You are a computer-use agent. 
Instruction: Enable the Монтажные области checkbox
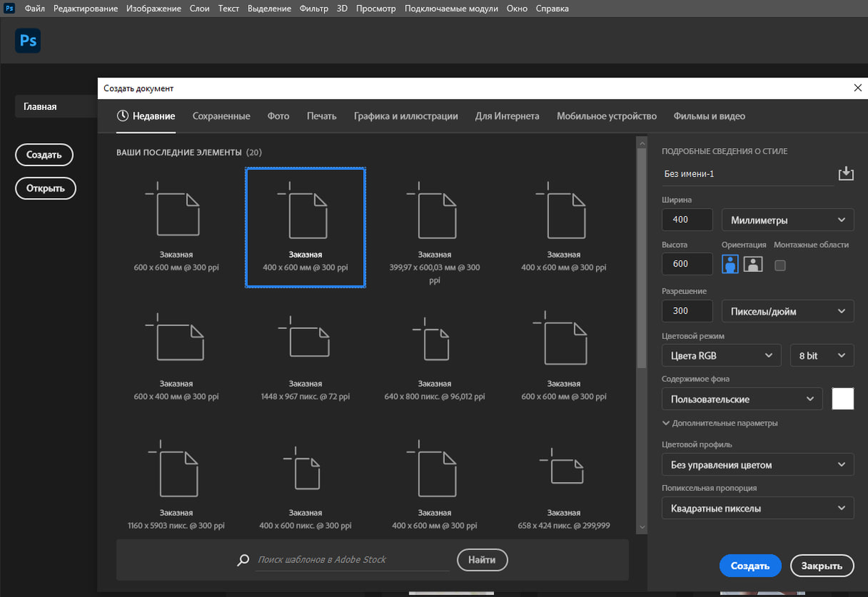[780, 265]
